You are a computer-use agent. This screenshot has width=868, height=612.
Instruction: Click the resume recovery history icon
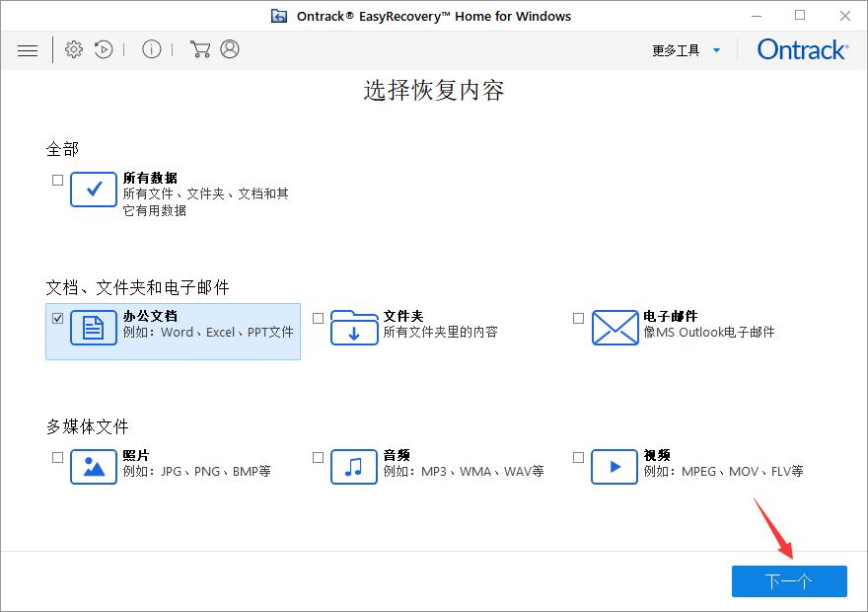click(104, 49)
